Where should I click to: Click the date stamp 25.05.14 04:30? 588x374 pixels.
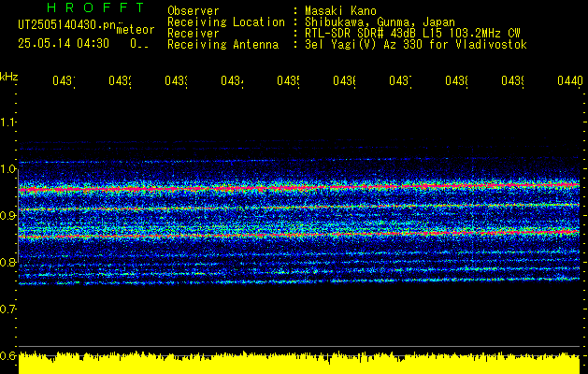(x=64, y=44)
